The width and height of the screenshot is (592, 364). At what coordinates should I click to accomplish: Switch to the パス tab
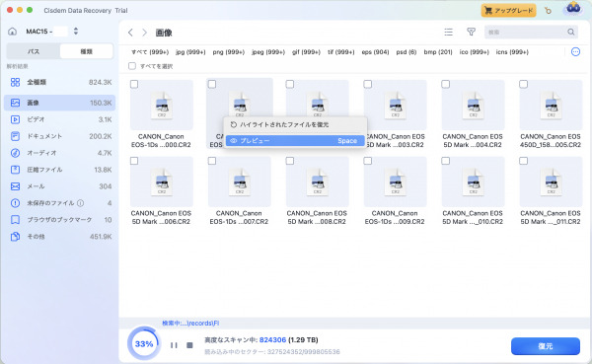pyautogui.click(x=34, y=51)
